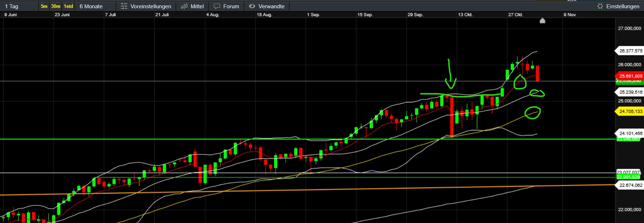The width and height of the screenshot is (644, 223).
Task: Open the Forum tab label
Action: click(x=231, y=6)
